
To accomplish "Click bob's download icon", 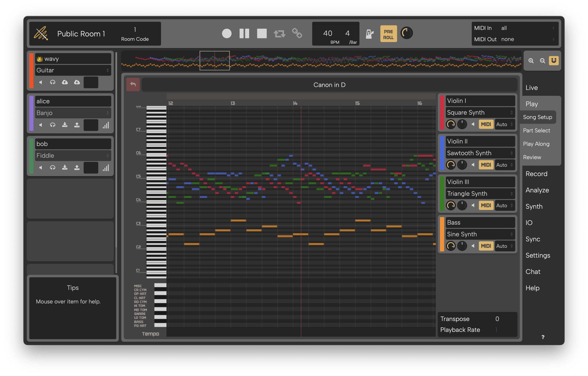I will coord(65,168).
